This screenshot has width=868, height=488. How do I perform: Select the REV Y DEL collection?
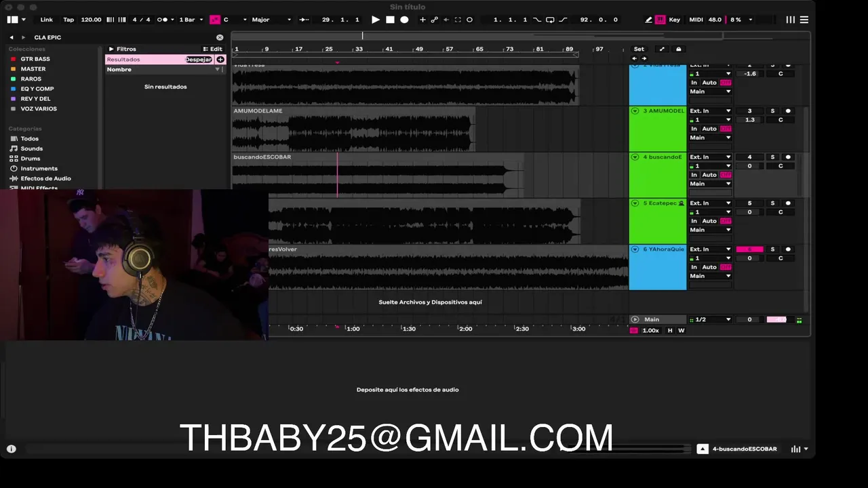(x=35, y=99)
